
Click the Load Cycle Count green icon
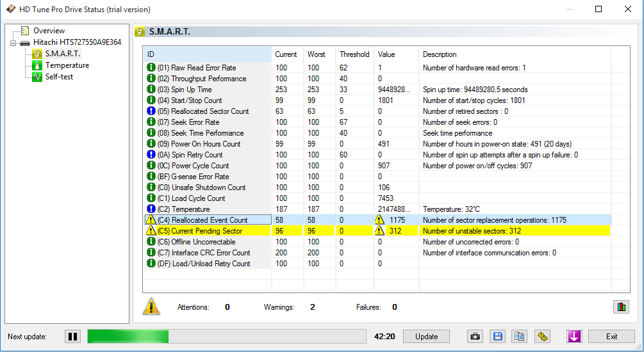151,198
